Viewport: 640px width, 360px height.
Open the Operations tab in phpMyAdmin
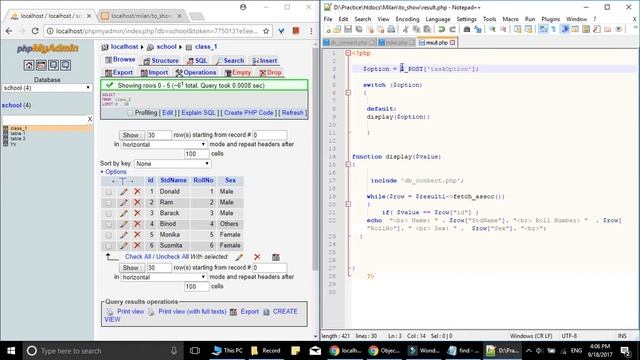(x=196, y=72)
